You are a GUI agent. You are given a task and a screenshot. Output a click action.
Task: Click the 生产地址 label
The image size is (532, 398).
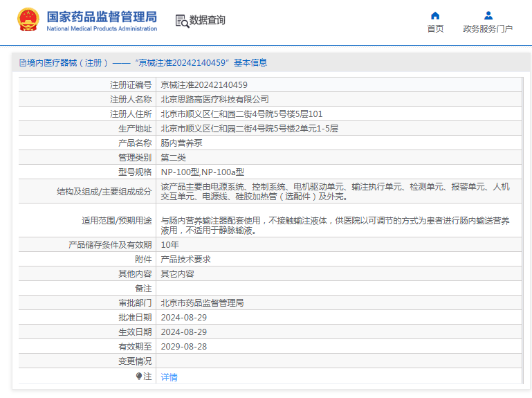135,129
